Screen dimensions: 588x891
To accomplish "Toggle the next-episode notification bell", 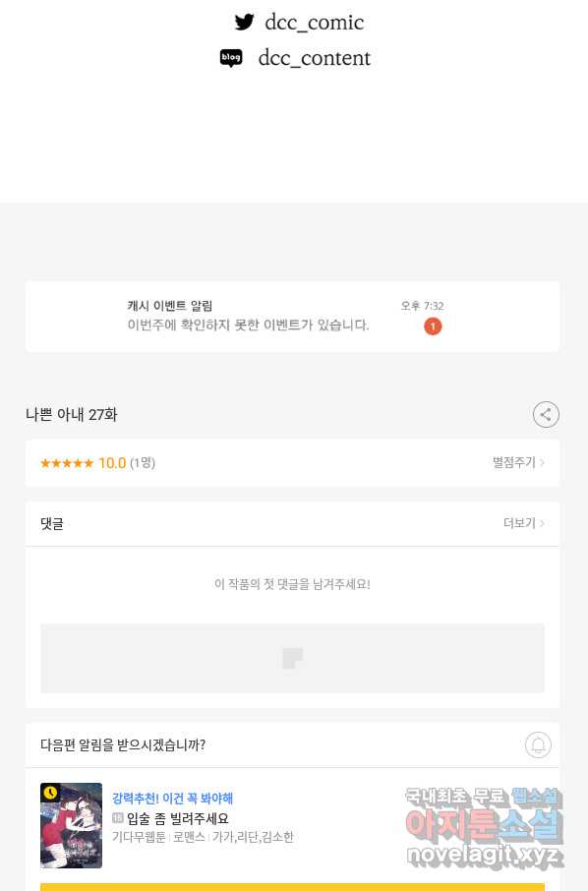I will (x=538, y=745).
